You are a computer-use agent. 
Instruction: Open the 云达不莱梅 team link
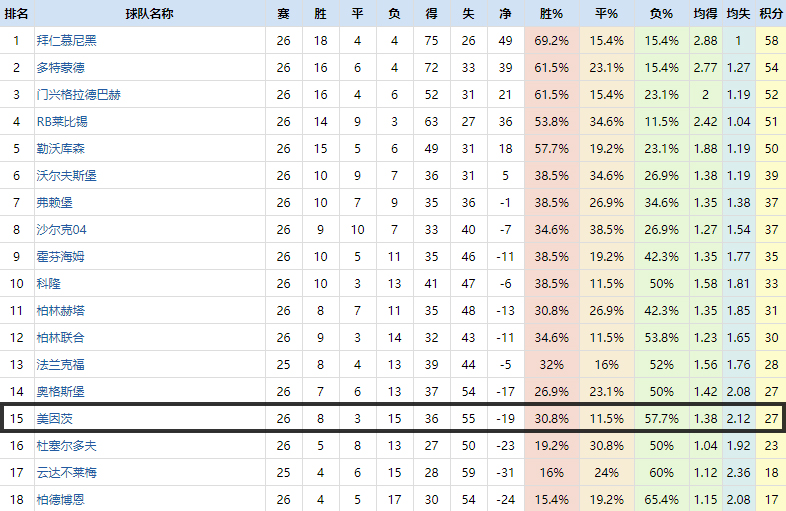(x=66, y=473)
